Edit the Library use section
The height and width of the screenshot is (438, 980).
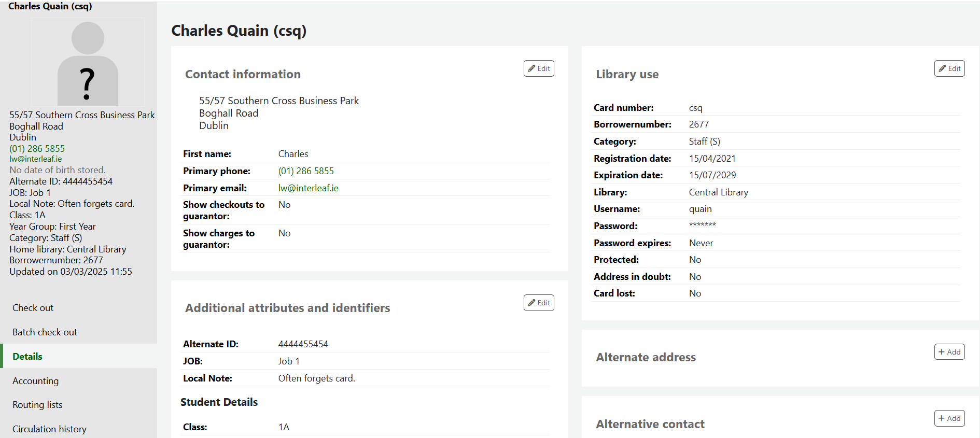pyautogui.click(x=949, y=68)
